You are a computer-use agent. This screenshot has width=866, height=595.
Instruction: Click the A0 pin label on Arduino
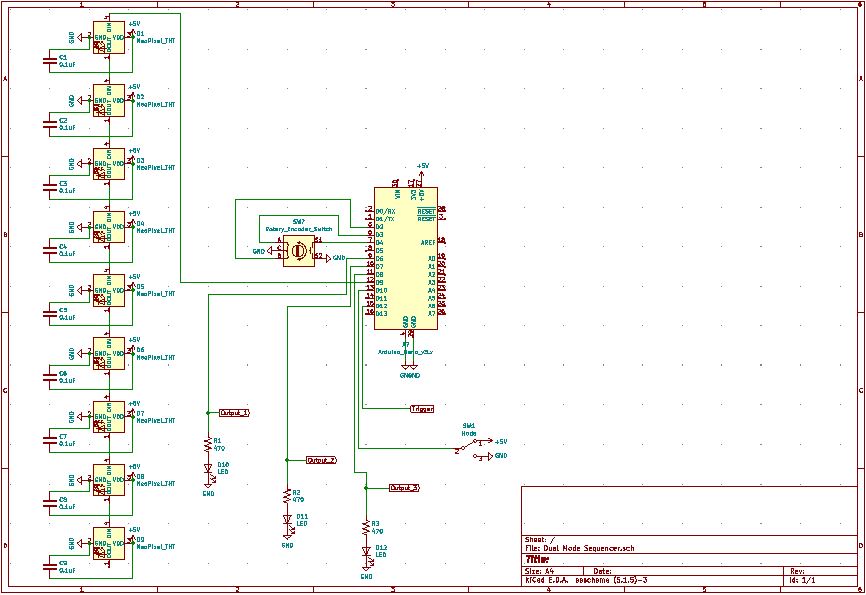pyautogui.click(x=432, y=259)
